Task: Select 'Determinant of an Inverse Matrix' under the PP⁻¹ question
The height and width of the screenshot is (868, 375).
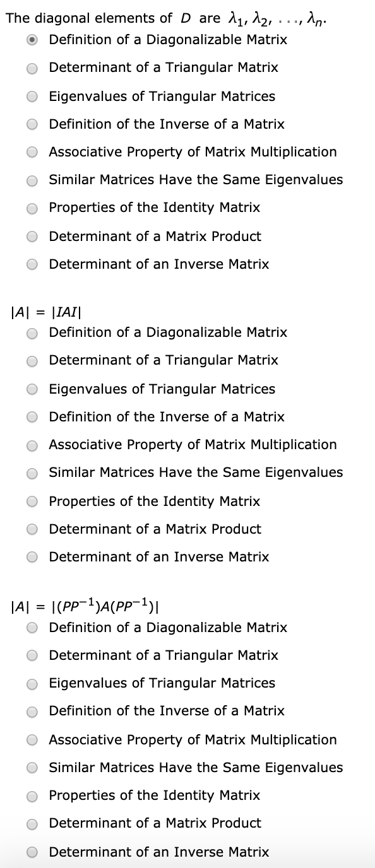Action: 32,852
